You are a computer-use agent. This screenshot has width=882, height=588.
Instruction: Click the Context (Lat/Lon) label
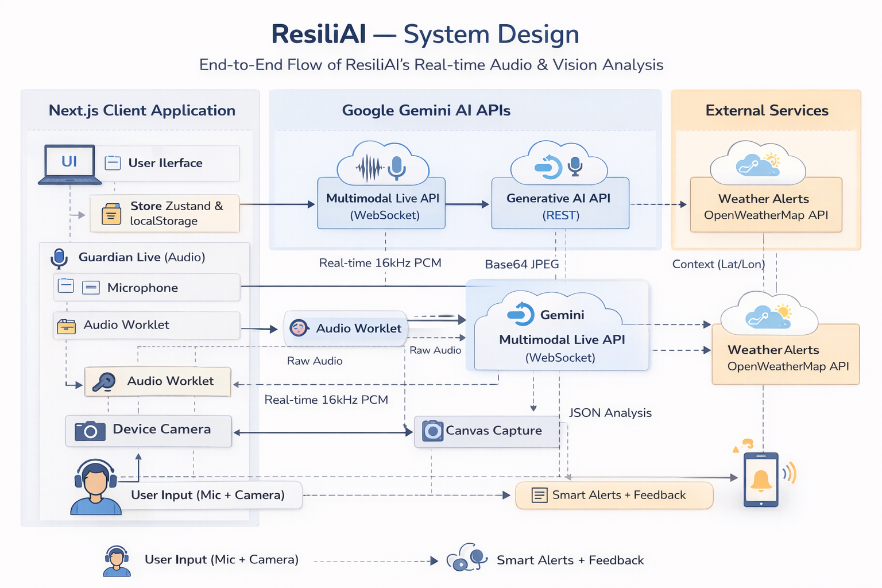pos(718,264)
